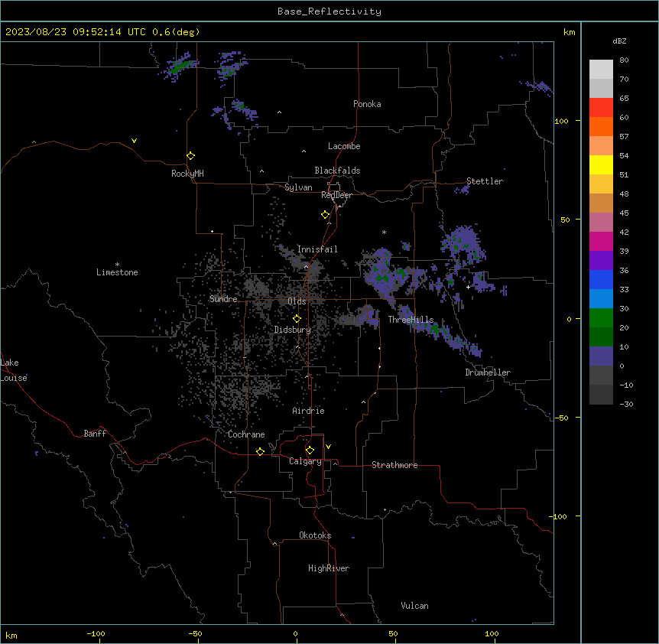The image size is (659, 644).
Task: Click the Didsbury label
Action: (x=293, y=330)
